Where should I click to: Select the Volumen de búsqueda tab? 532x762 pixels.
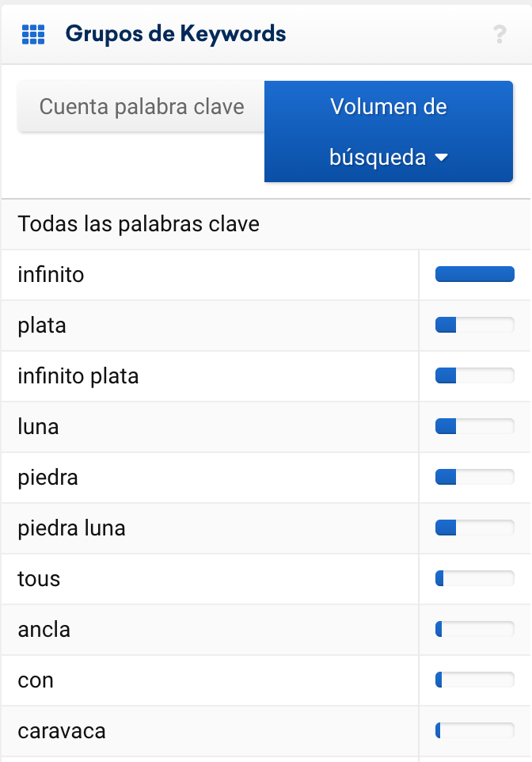(389, 131)
